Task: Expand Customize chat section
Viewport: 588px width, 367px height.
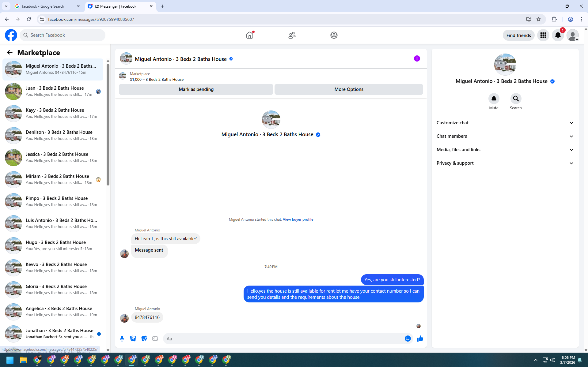Action: pos(505,123)
